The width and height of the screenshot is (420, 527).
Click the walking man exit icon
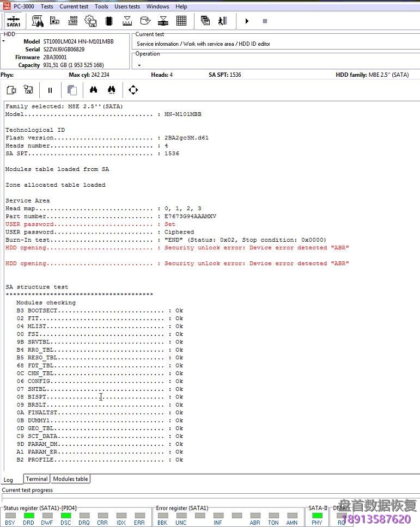[x=223, y=21]
